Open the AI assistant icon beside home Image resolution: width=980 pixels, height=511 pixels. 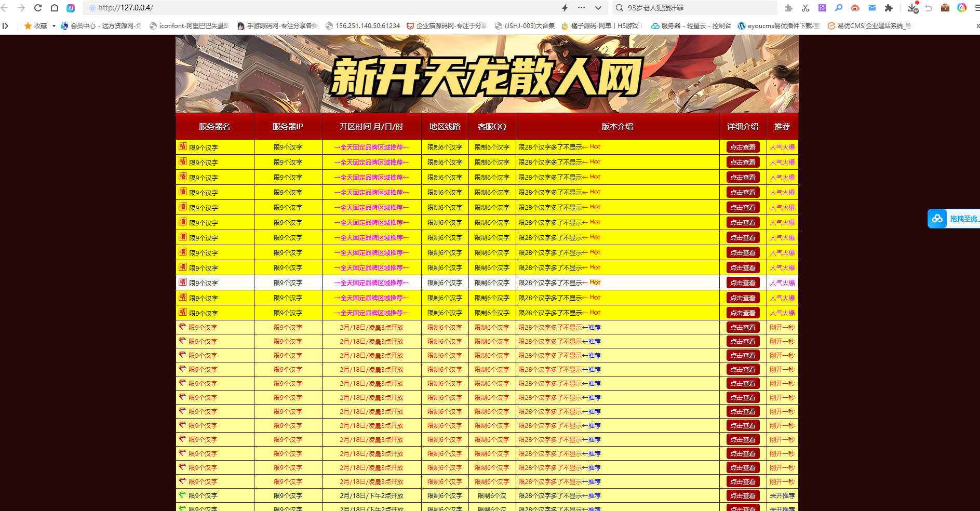[71, 8]
